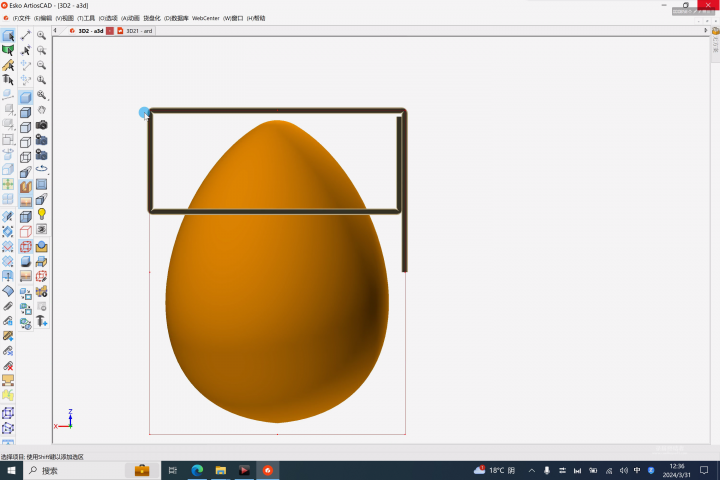Open the 文件 (File) menu

(x=22, y=18)
